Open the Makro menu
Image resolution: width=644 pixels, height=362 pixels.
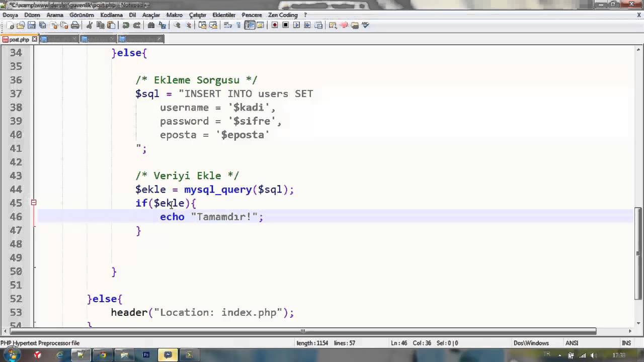(174, 15)
